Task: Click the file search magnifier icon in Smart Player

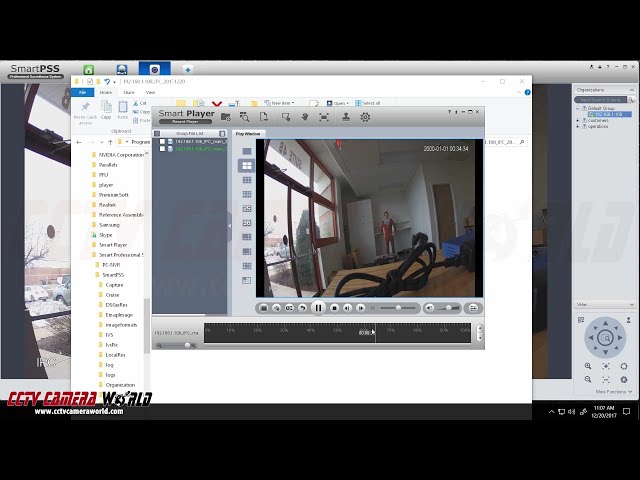Action: 244,117
